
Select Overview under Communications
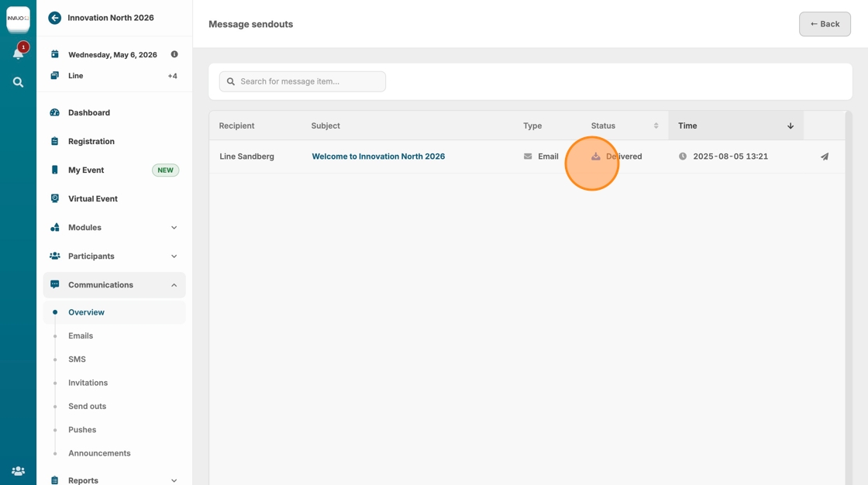click(x=115, y=312)
